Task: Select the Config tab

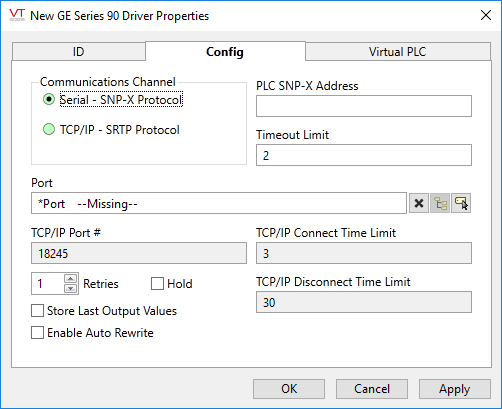Action: tap(225, 51)
